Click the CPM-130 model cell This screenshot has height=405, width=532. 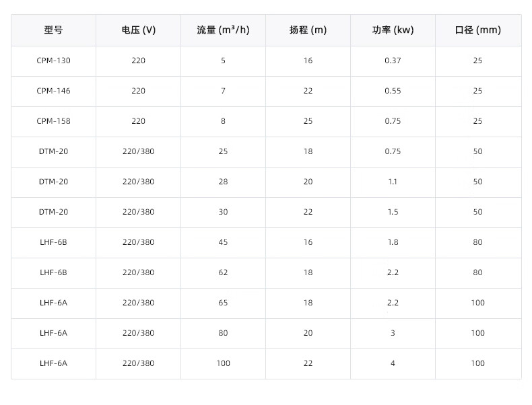coord(53,61)
